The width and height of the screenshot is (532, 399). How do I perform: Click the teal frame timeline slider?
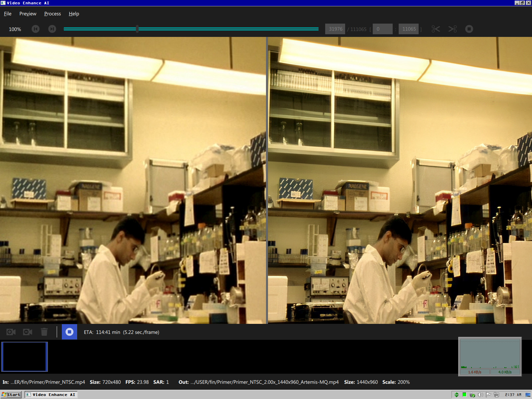(191, 29)
